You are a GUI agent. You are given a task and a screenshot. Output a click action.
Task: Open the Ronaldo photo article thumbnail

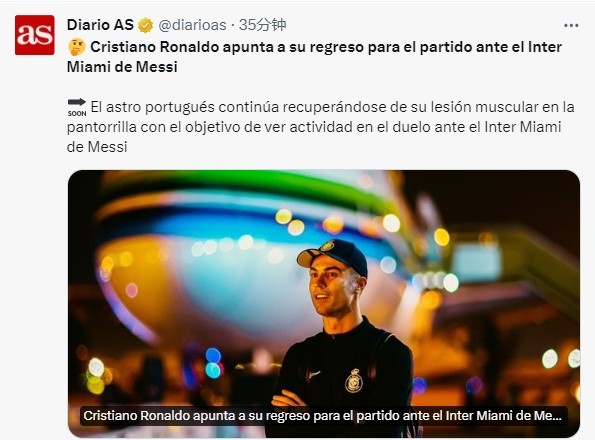pyautogui.click(x=324, y=304)
